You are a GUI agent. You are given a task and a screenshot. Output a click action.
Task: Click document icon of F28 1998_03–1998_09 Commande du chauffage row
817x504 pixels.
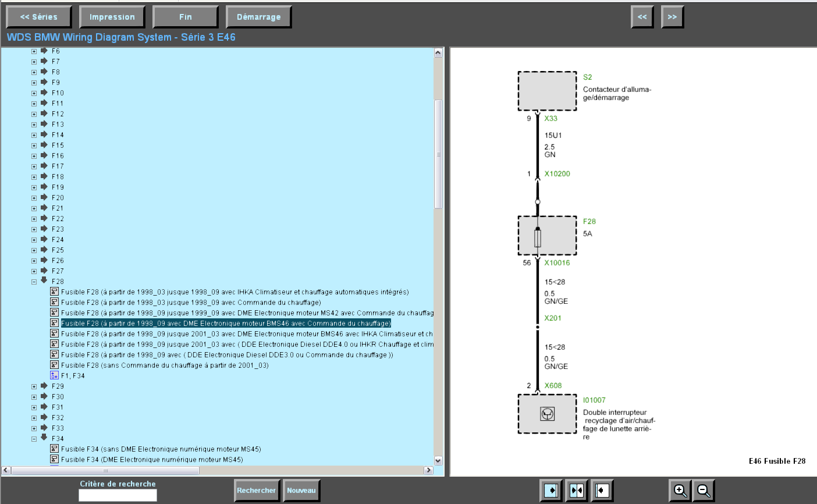click(54, 302)
